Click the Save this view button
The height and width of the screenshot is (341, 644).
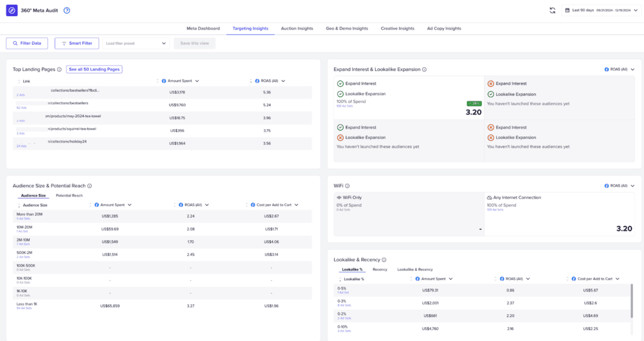(194, 43)
